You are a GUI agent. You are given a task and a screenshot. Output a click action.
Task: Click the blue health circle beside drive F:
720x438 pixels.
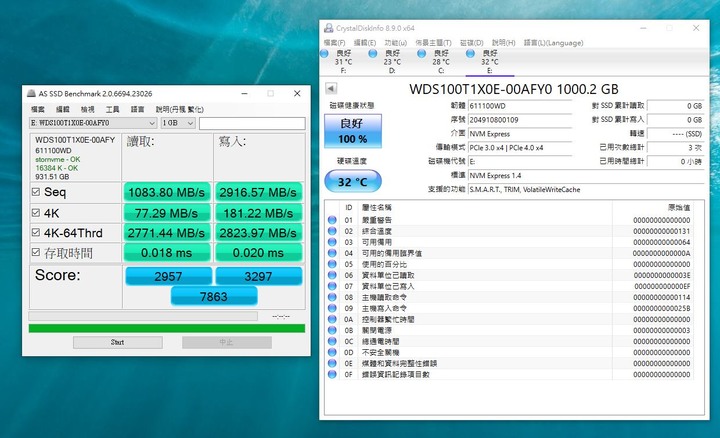point(324,54)
